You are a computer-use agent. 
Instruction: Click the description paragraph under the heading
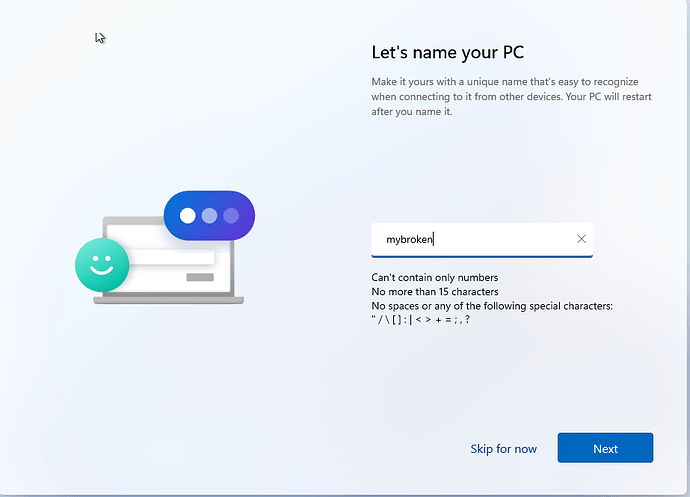click(x=505, y=96)
